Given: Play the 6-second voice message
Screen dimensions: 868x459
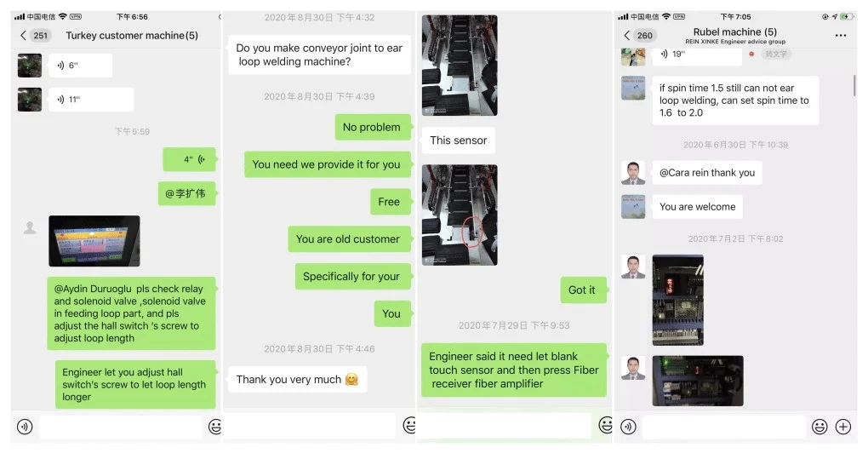Looking at the screenshot, I should click(x=80, y=66).
